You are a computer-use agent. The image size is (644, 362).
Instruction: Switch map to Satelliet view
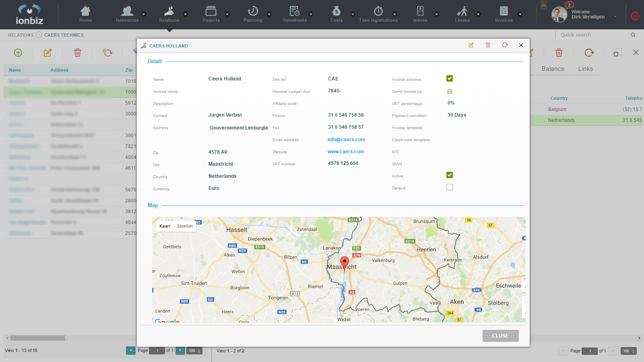pos(185,226)
